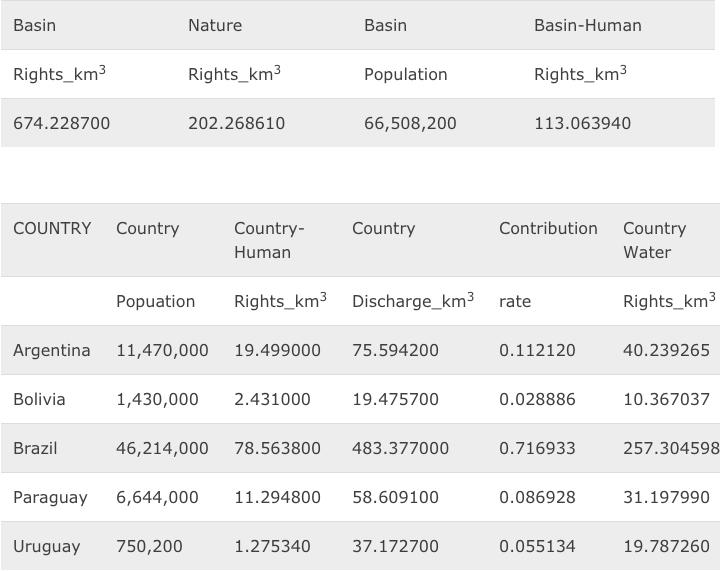Image resolution: width=720 pixels, height=572 pixels.
Task: Select the 674.228700 basin rights value
Action: tap(61, 123)
